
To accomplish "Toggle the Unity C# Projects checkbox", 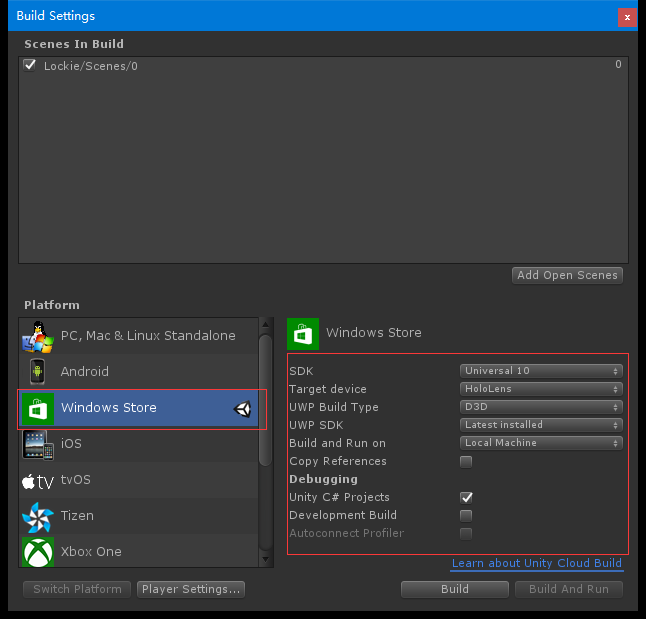I will pyautogui.click(x=466, y=497).
